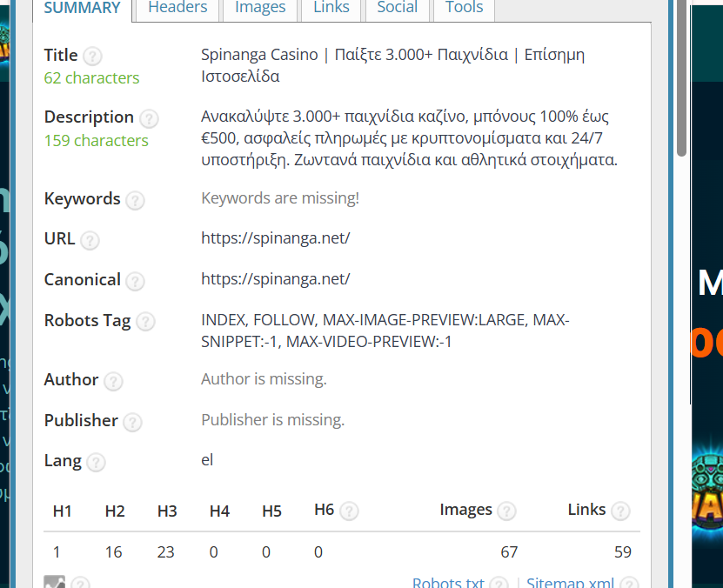Click the H6 help icon
This screenshot has width=723, height=588.
point(349,511)
